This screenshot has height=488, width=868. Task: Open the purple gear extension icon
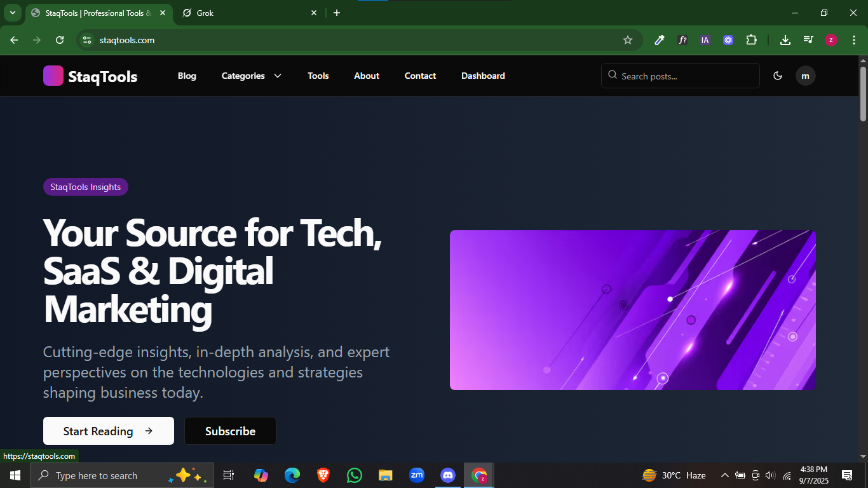tap(728, 40)
